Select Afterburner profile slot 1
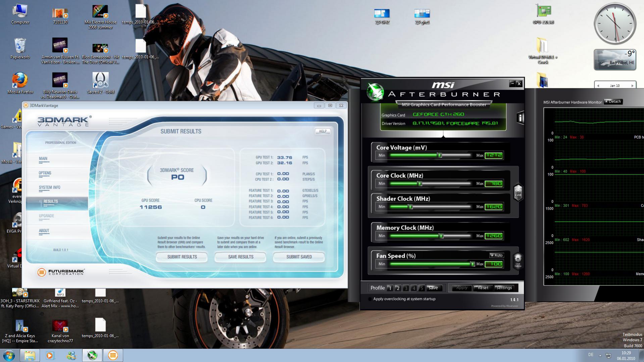This screenshot has width=644, height=362. pos(390,288)
